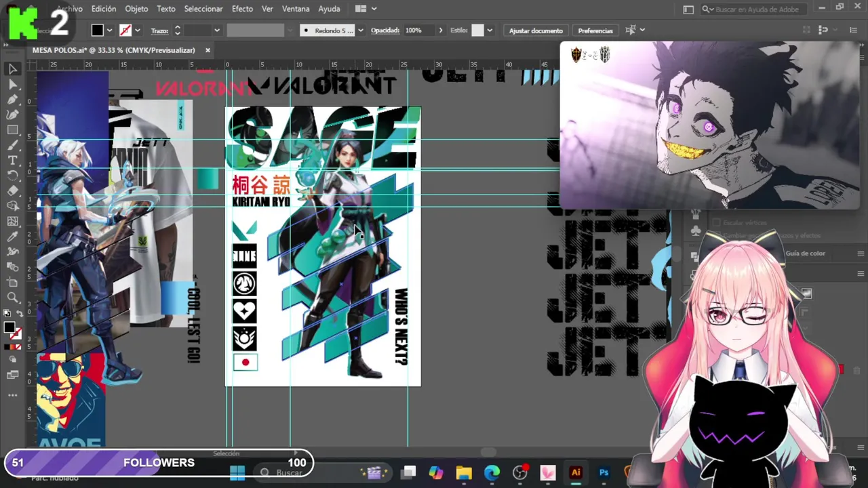
Task: Open the Edición menu
Action: coord(104,9)
